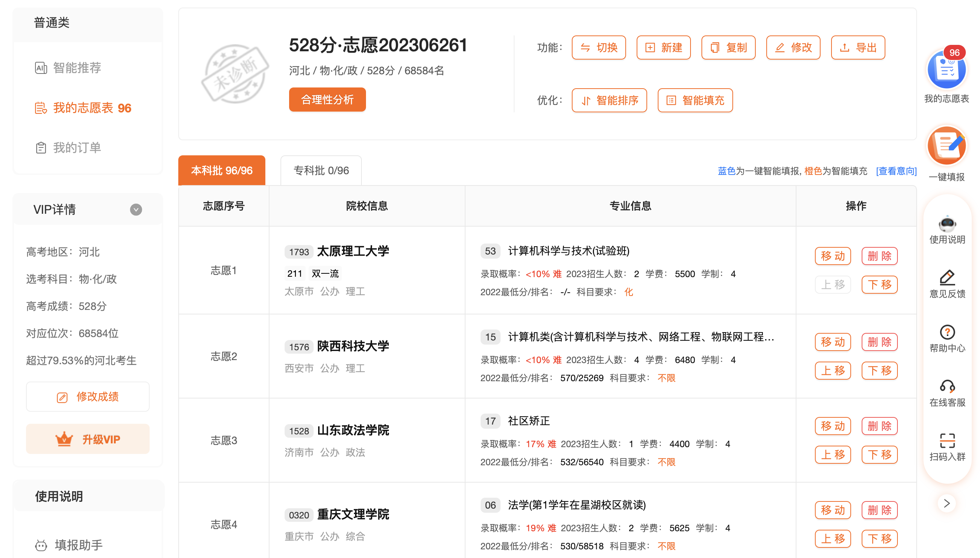Contact online customer service headset icon
Image resolution: width=980 pixels, height=558 pixels.
pos(947,386)
